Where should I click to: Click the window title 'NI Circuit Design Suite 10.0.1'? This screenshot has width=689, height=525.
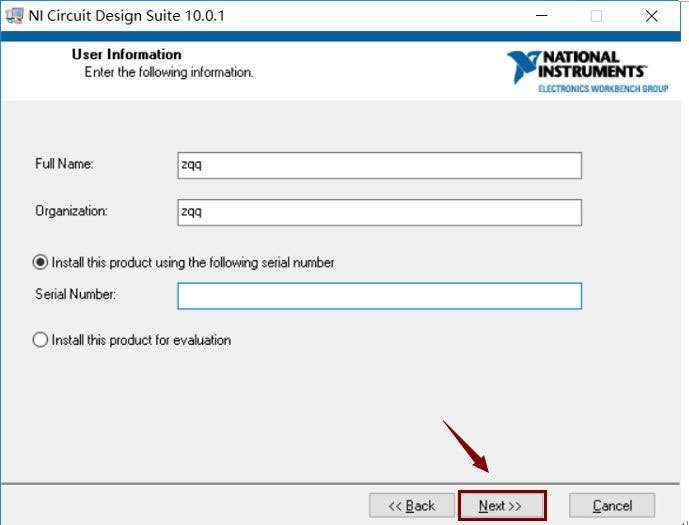click(127, 16)
